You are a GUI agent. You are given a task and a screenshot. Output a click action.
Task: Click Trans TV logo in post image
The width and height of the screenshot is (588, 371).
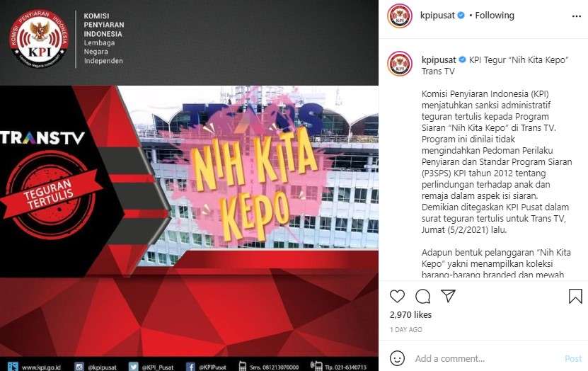(x=42, y=137)
